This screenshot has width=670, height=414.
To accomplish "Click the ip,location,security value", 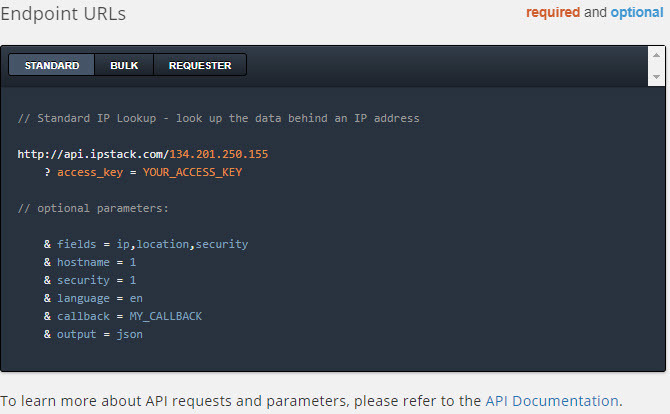I will 182,244.
